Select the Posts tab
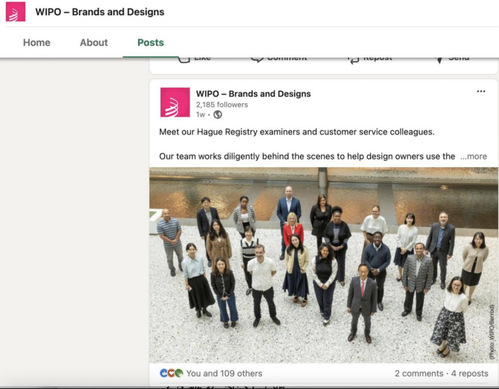 click(x=151, y=43)
